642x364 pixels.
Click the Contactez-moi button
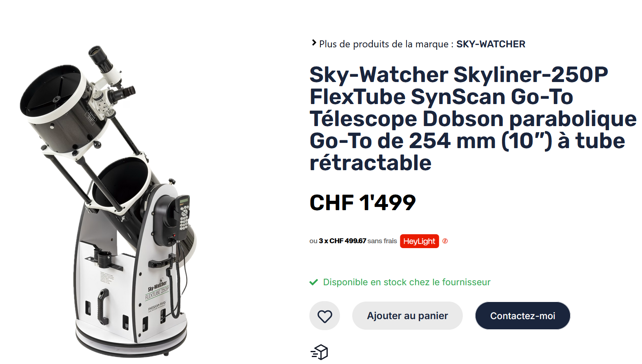click(522, 316)
